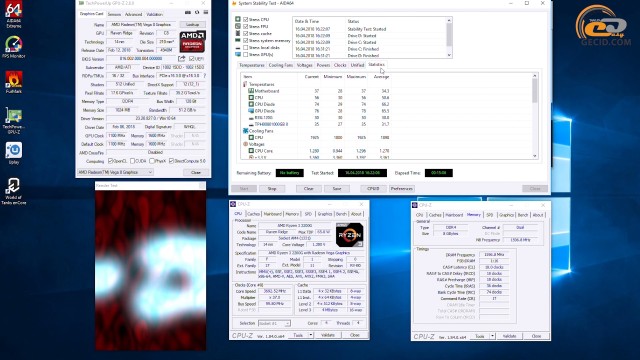The width and height of the screenshot is (640, 360).
Task: Click the Stress CPU chip icon in AIDA64
Action: click(238, 19)
